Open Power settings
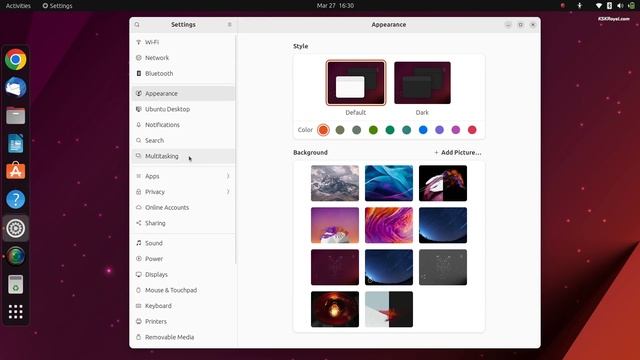640x360 pixels. 183,259
